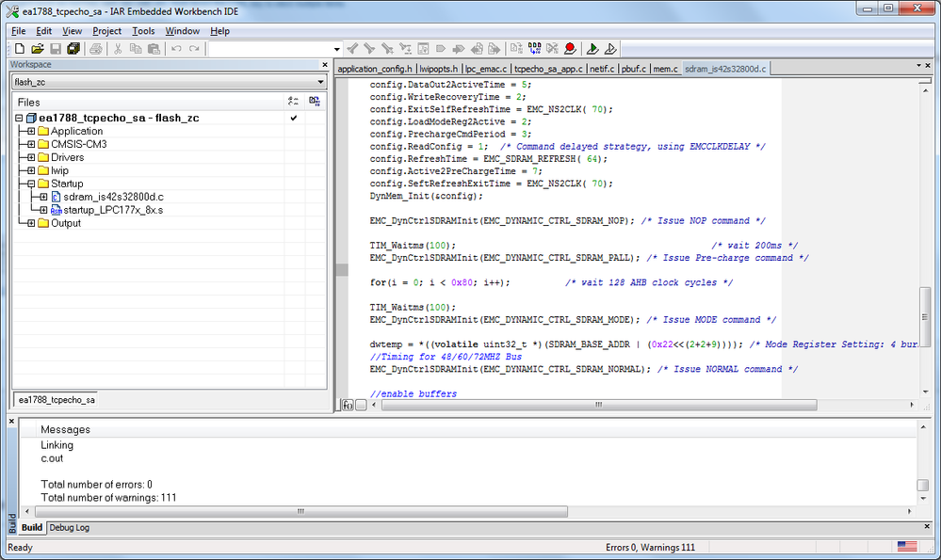The image size is (941, 560).
Task: Click the Save All toolbar icon
Action: 73,49
